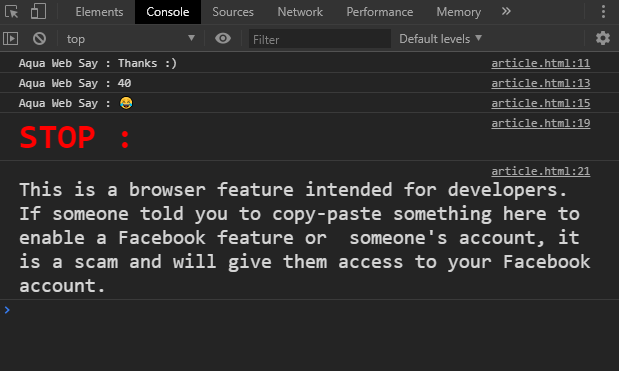Activate the inspect element picker icon
619x371 pixels.
coord(11,11)
